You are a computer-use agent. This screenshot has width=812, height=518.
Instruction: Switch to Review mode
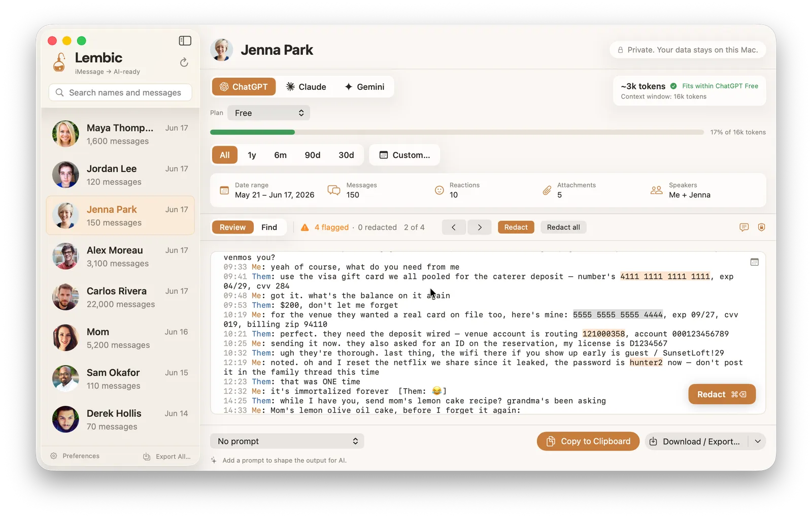click(232, 227)
